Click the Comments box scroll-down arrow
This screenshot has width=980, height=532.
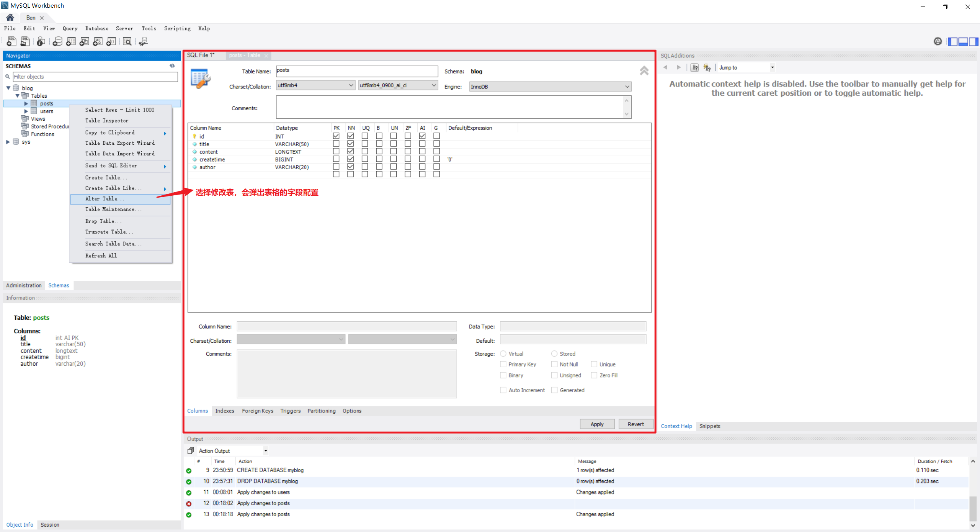click(627, 113)
